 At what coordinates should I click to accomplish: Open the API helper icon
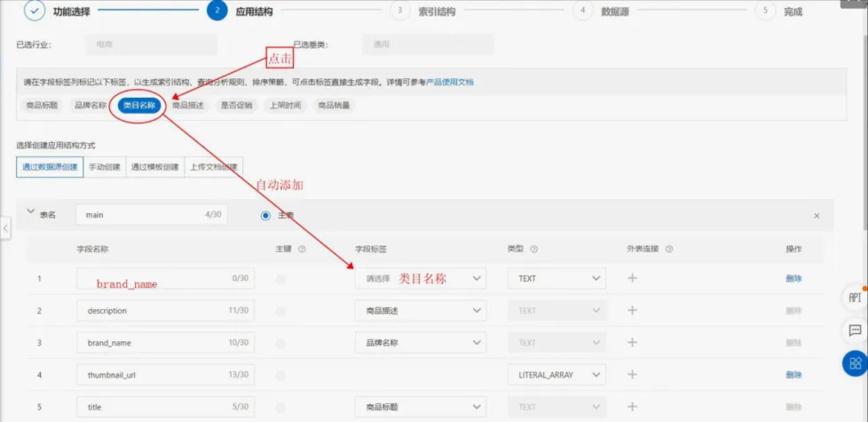pos(855,298)
